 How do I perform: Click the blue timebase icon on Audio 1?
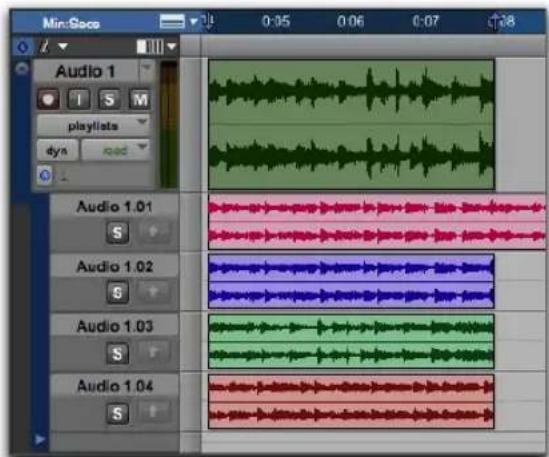(45, 175)
